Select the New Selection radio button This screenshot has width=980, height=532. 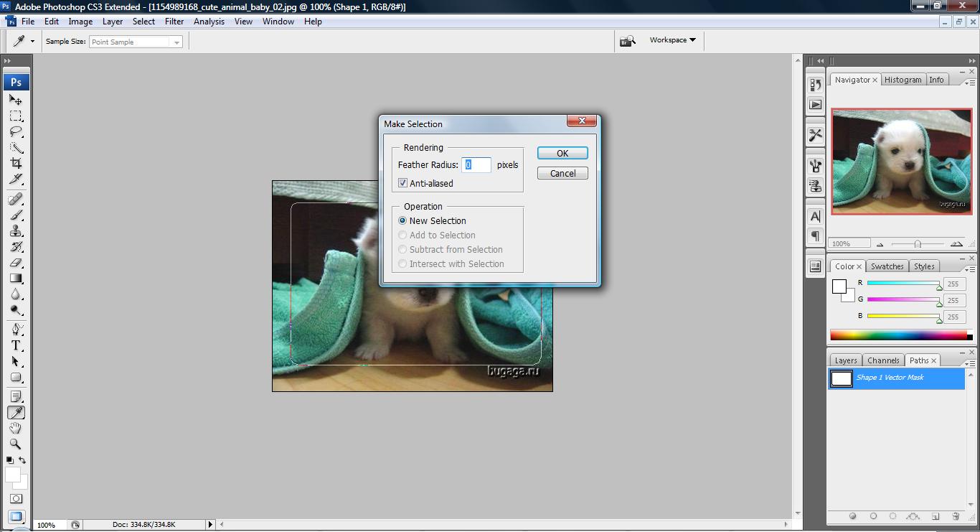pos(402,220)
